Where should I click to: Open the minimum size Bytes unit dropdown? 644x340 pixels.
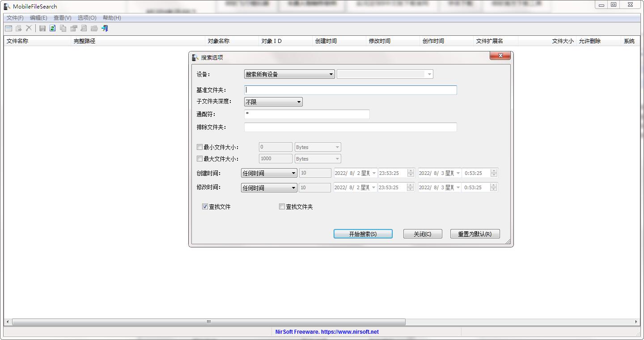(318, 147)
